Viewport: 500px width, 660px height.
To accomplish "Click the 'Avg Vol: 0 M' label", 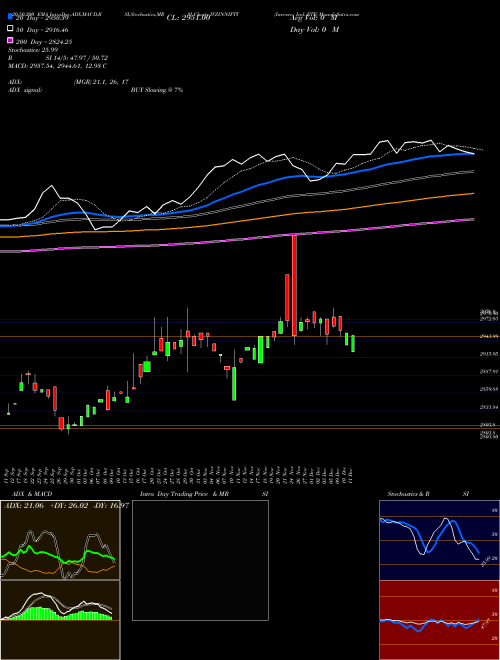I will [x=314, y=18].
